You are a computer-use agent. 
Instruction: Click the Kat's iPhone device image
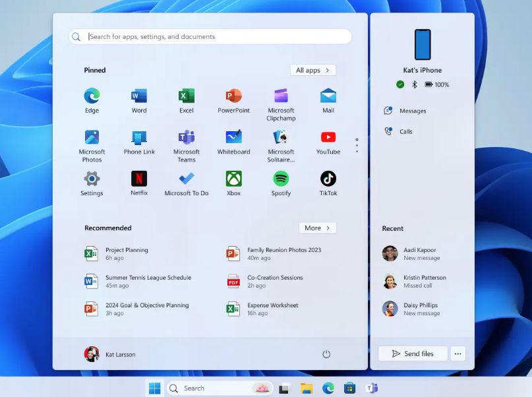click(423, 44)
